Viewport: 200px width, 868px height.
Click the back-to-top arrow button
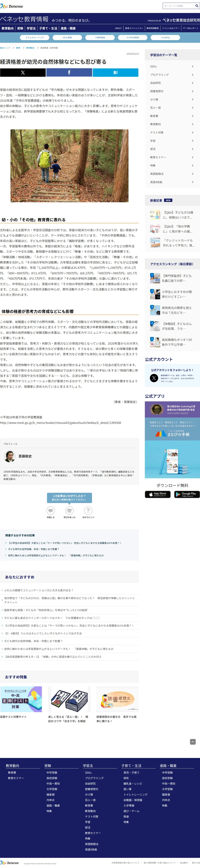[192, 742]
